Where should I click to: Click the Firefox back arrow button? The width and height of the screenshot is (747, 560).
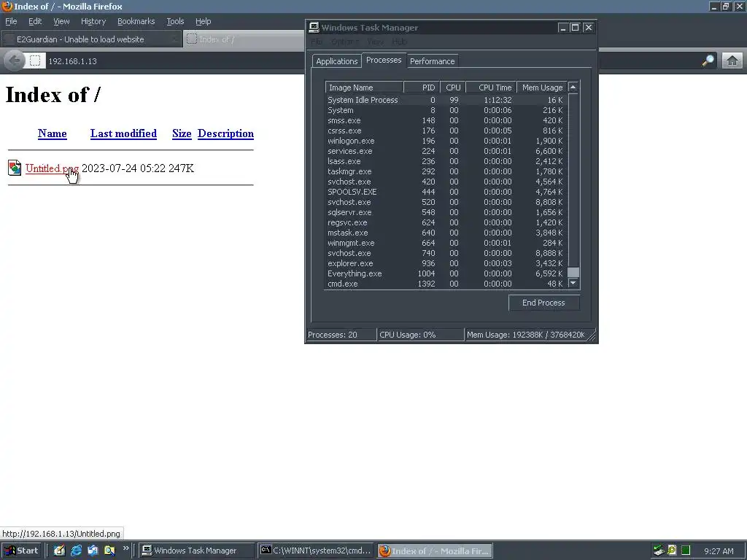pyautogui.click(x=15, y=61)
